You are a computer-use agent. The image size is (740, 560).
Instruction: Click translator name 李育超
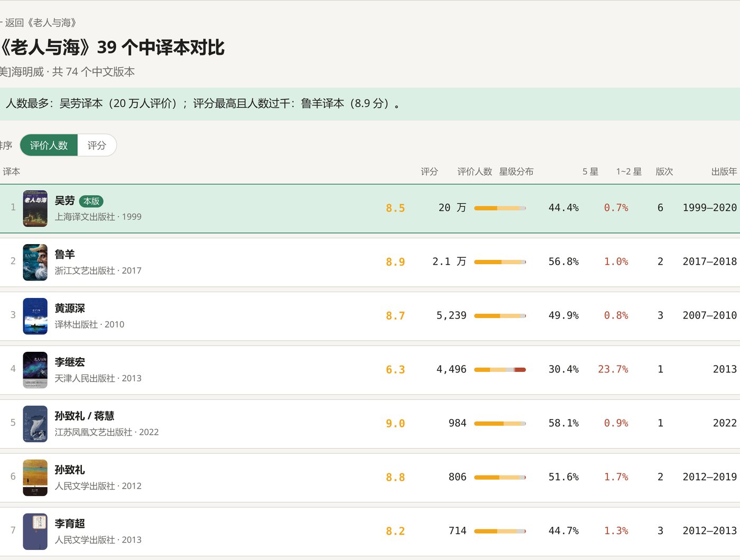coord(70,524)
